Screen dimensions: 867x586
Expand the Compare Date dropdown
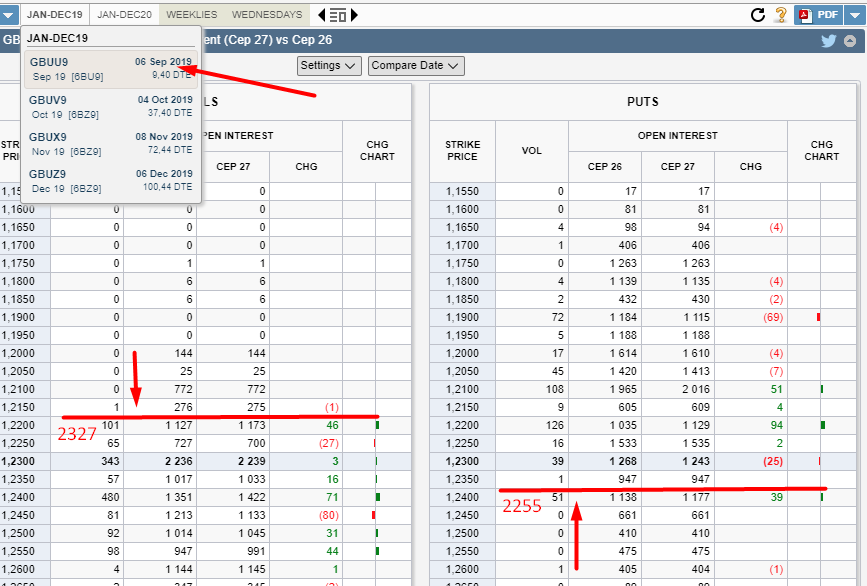tap(416, 66)
